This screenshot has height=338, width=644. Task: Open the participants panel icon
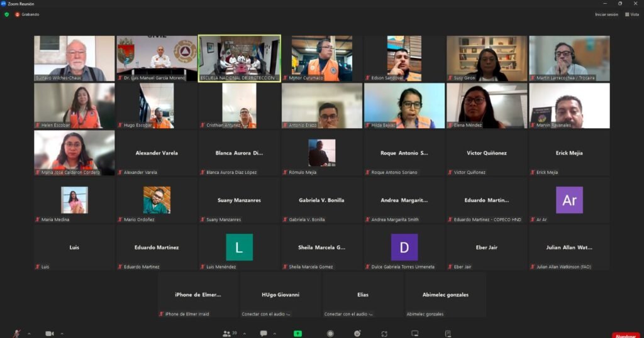click(x=226, y=334)
